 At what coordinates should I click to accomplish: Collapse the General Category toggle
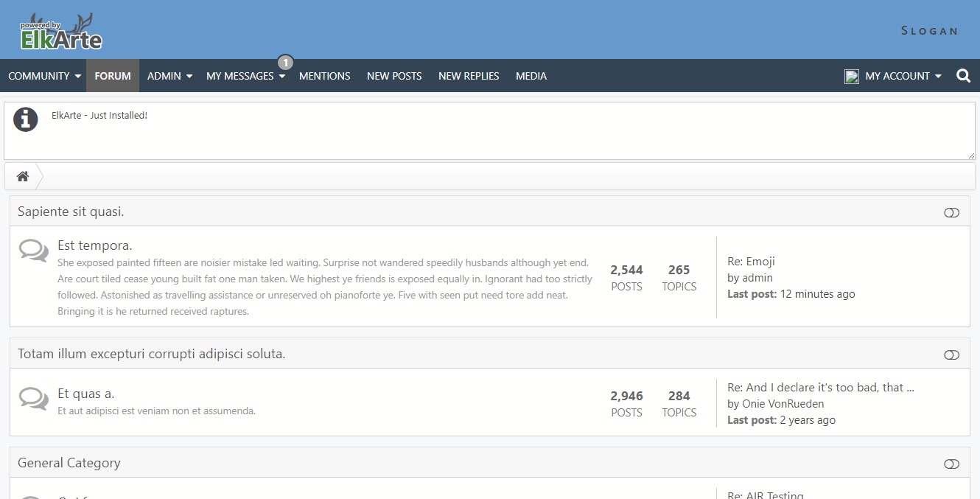(x=951, y=464)
